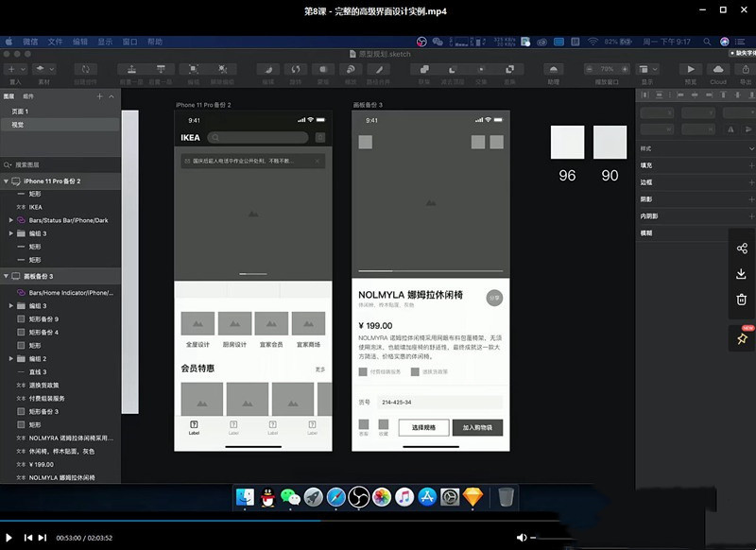Click the 选择规格 button on the artboard
Image resolution: width=756 pixels, height=550 pixels.
click(423, 428)
